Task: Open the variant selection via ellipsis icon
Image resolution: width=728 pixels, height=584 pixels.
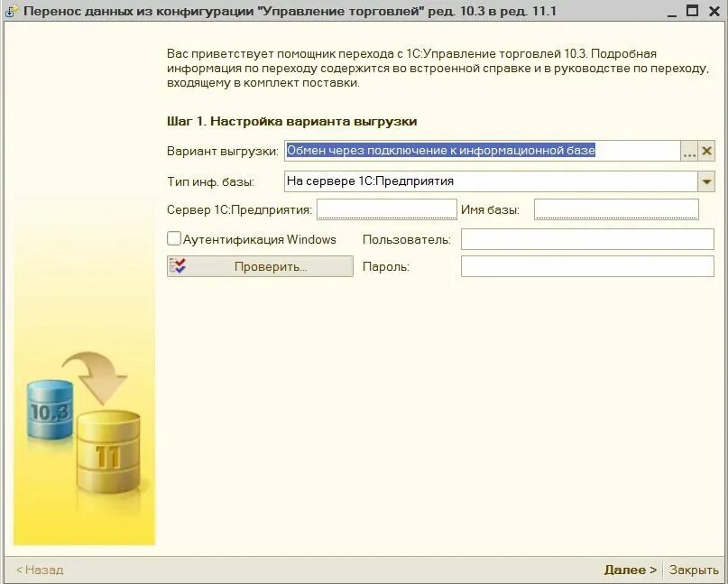Action: 689,150
